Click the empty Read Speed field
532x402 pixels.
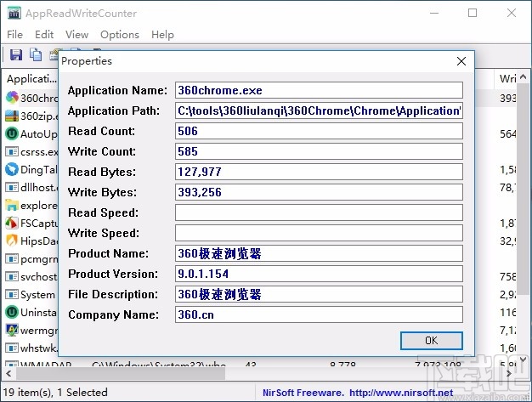point(319,212)
